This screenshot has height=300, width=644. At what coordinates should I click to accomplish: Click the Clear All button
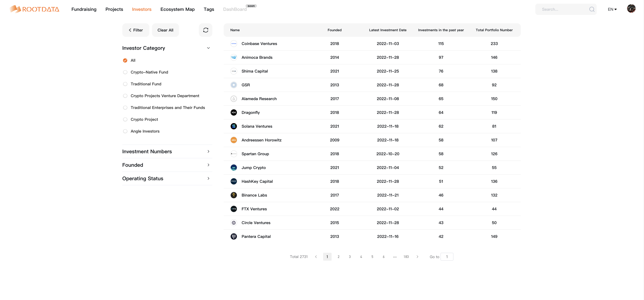pyautogui.click(x=165, y=30)
